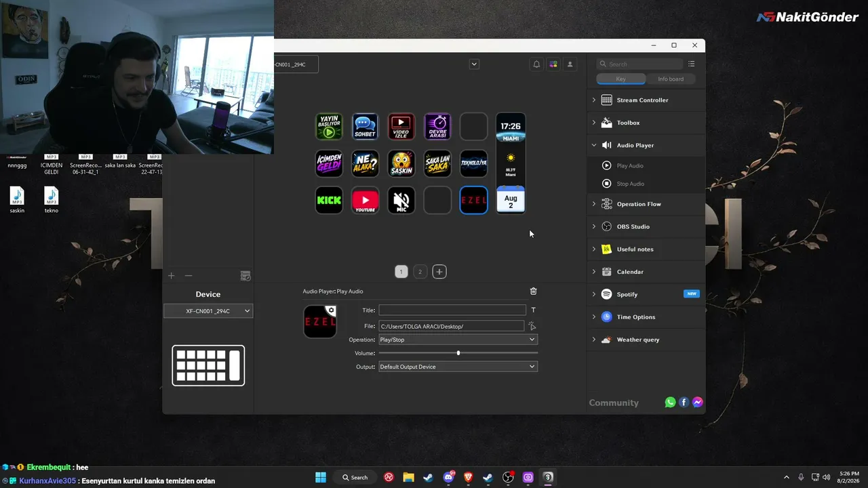Select the Yayın Başlıyor key
The height and width of the screenshot is (488, 868).
pyautogui.click(x=329, y=127)
